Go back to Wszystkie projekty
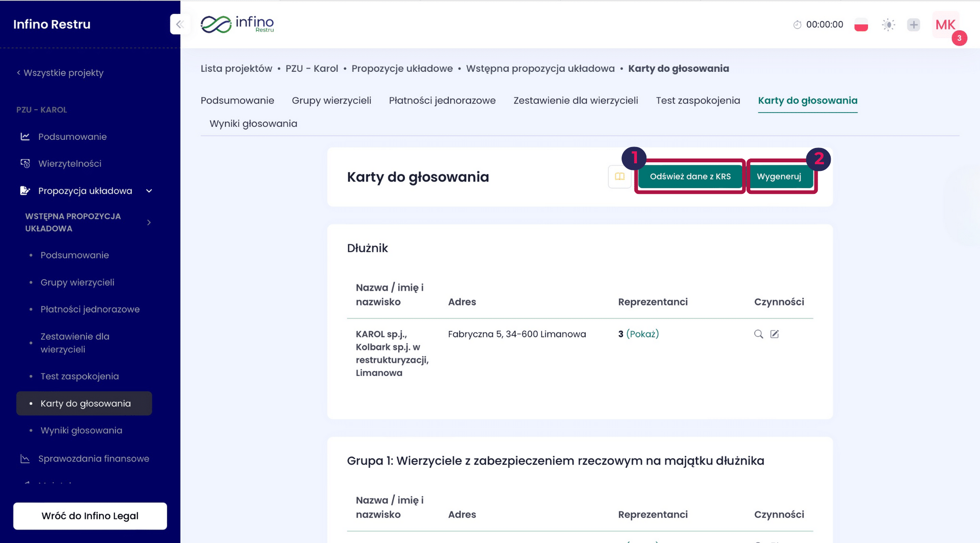The image size is (980, 543). point(60,73)
